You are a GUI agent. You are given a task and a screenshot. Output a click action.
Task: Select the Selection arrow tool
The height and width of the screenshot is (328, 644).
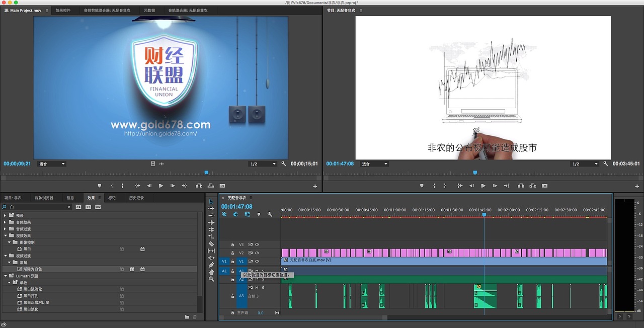[x=211, y=201]
